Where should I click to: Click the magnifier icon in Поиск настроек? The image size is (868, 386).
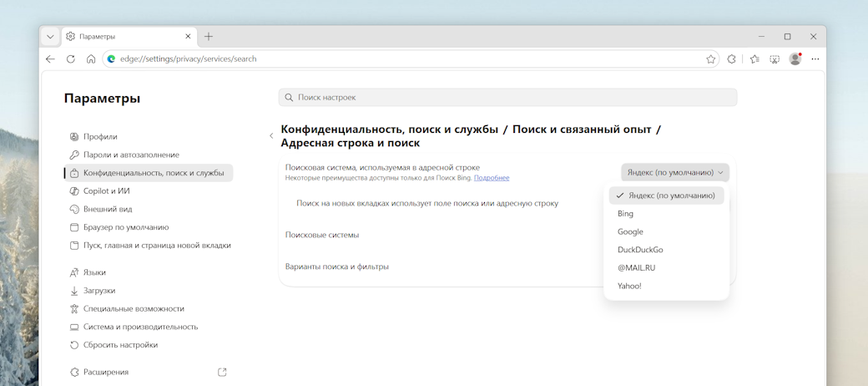pos(289,98)
